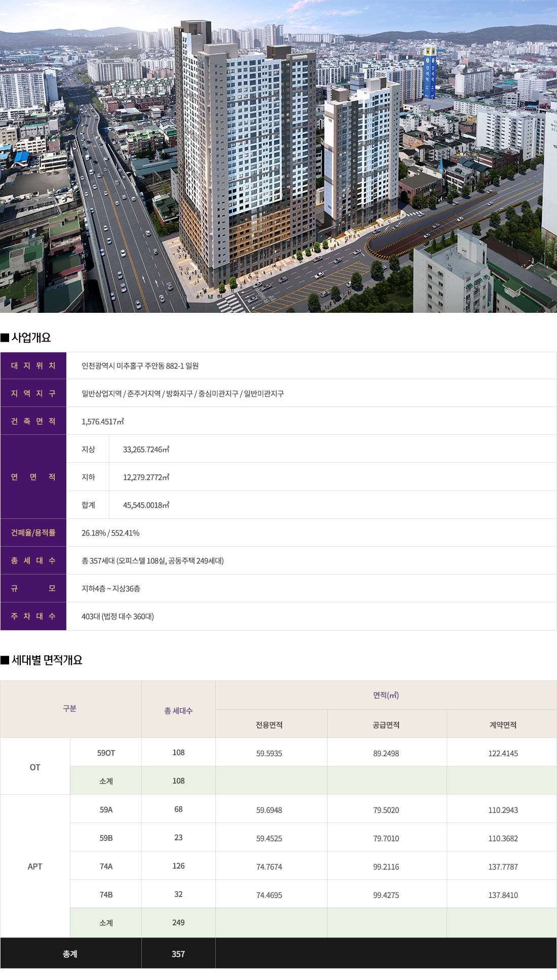This screenshot has height=980, width=557.
Task: Click the 건축면적 value 1,576.4517㎡
Action: point(103,422)
